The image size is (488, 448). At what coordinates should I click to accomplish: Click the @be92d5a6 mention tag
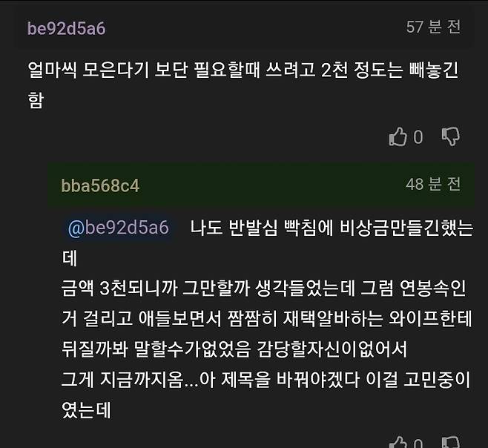click(118, 228)
